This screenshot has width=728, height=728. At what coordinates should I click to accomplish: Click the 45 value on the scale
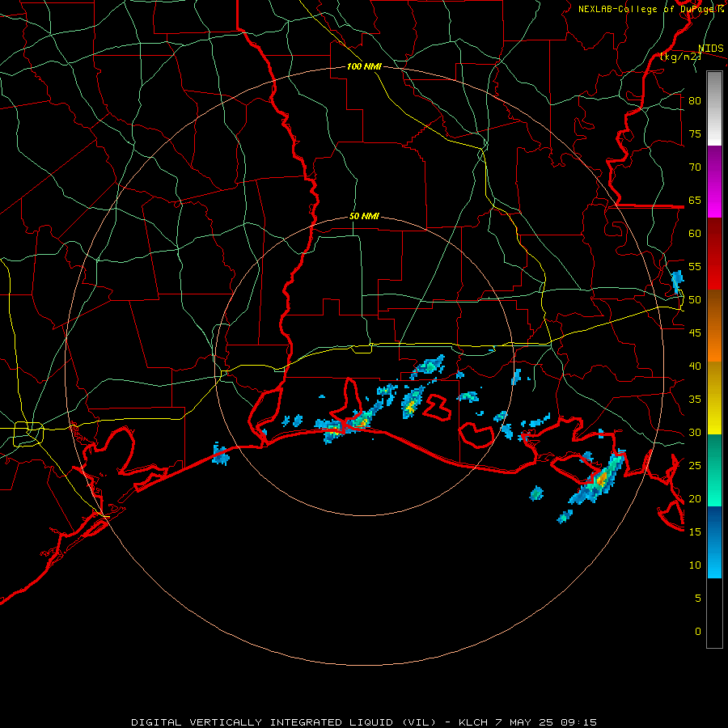coord(695,332)
